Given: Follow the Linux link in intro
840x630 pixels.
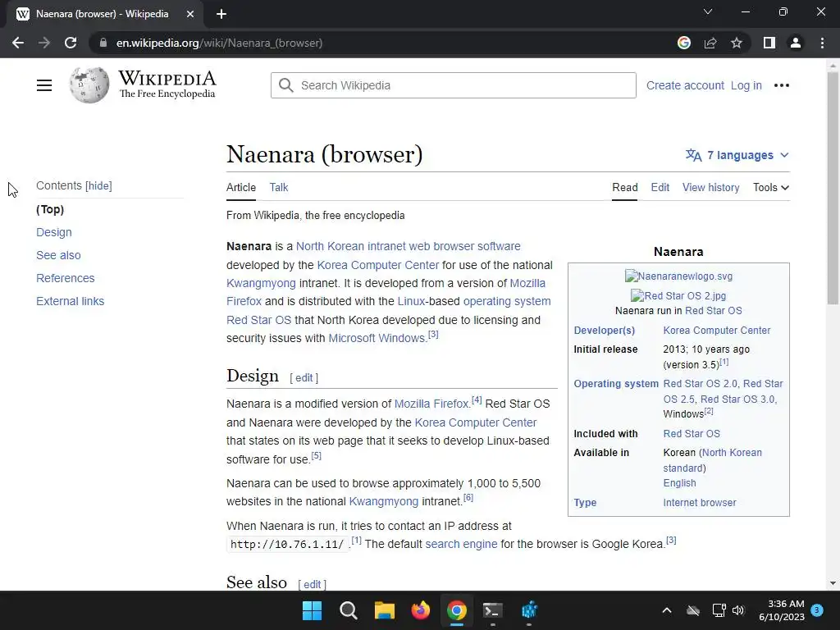Looking at the screenshot, I should click(x=411, y=302).
